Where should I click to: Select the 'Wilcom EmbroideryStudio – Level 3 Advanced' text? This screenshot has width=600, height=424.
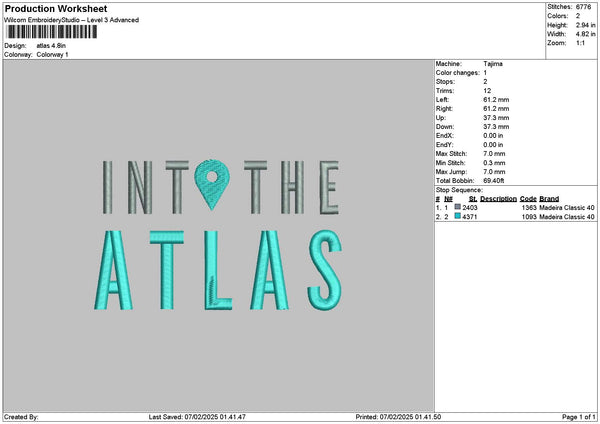[x=72, y=20]
